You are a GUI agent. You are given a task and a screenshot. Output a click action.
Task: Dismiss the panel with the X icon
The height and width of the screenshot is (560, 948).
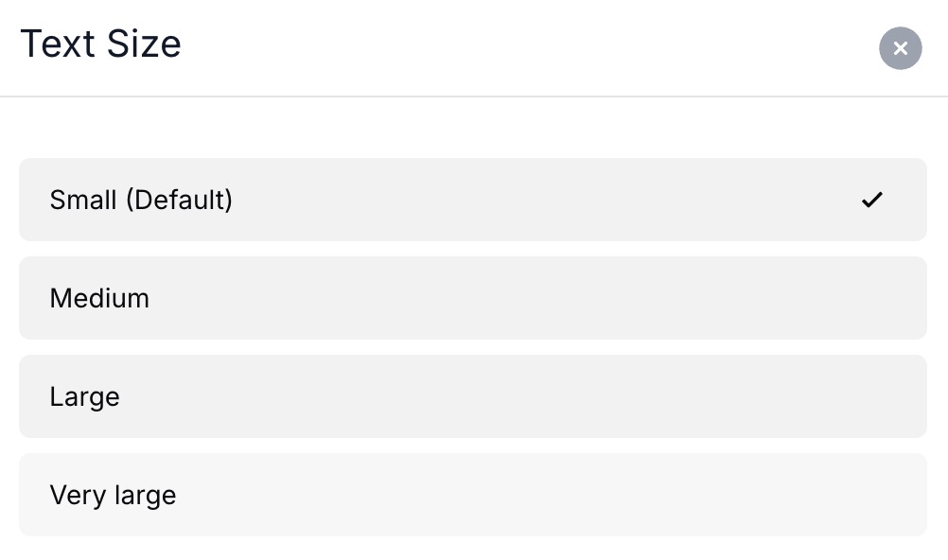(x=900, y=48)
